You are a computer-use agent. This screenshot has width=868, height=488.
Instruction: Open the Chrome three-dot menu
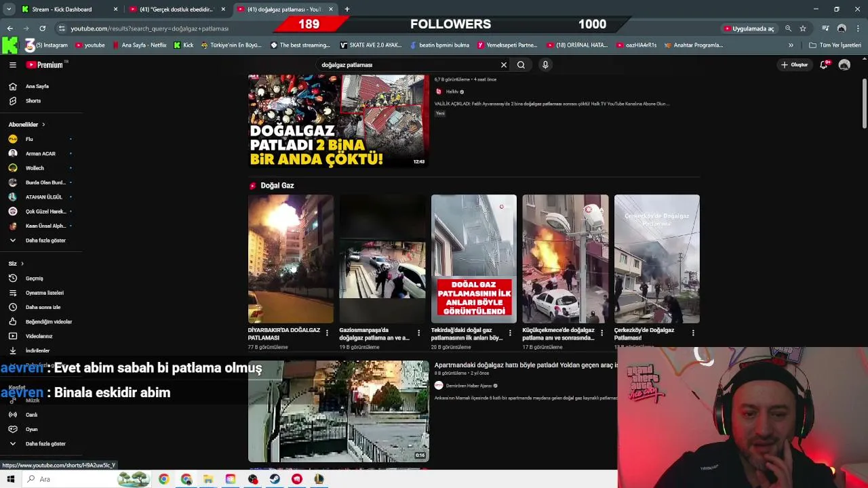click(x=859, y=28)
